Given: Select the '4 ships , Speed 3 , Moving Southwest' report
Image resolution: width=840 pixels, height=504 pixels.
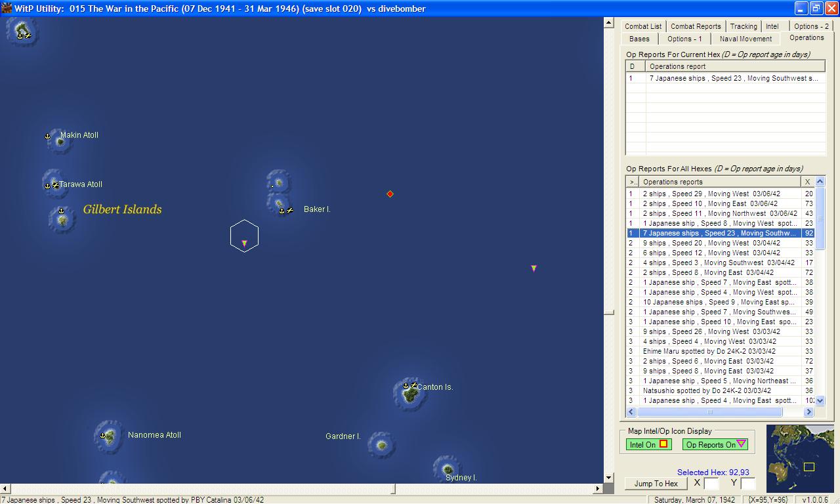Looking at the screenshot, I should click(x=720, y=262).
